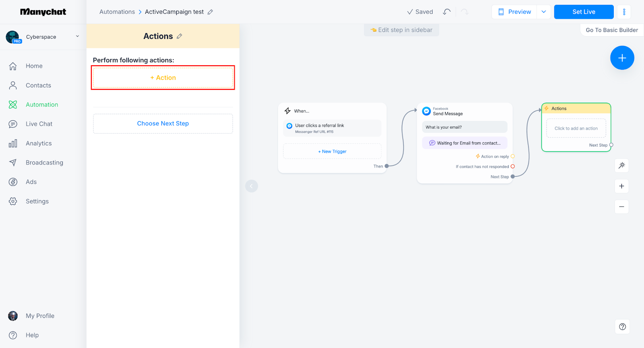Open Help menu
Image resolution: width=644 pixels, height=348 pixels.
pyautogui.click(x=32, y=335)
